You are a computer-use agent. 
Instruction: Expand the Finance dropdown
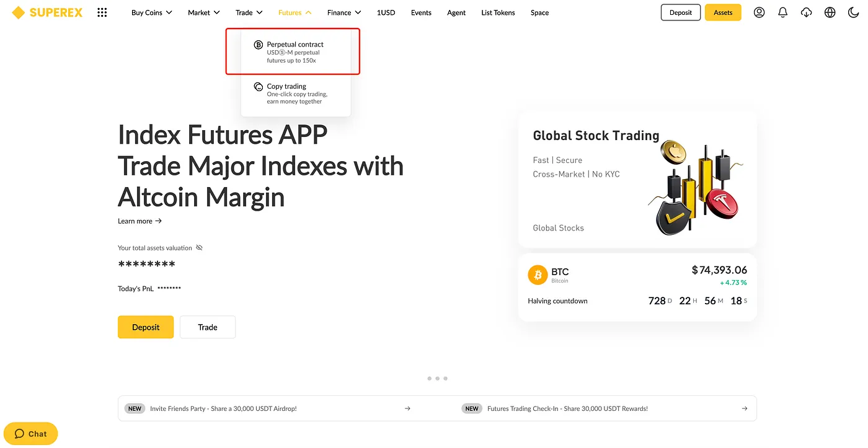[x=344, y=12]
